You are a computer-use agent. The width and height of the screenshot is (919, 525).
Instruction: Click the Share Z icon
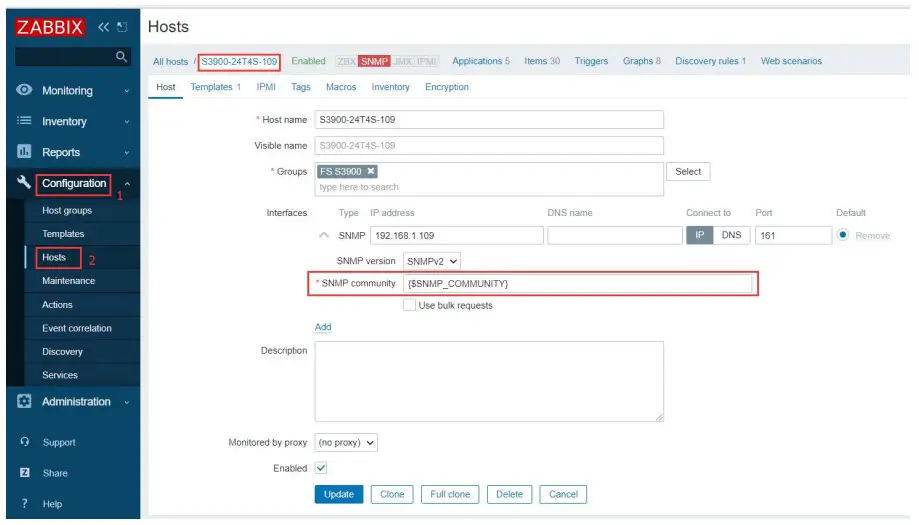pos(25,472)
